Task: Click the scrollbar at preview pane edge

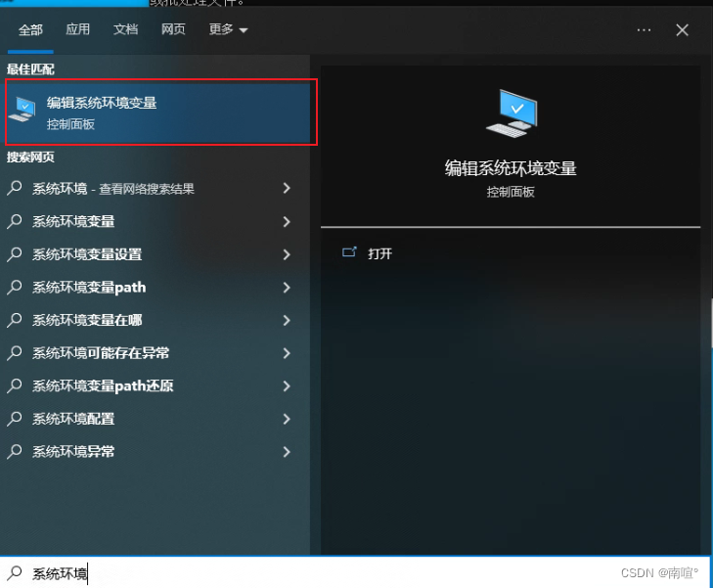Action: 711,323
